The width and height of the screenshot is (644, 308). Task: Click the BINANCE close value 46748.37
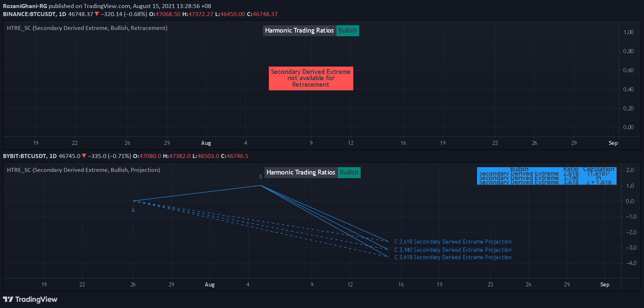(265, 14)
